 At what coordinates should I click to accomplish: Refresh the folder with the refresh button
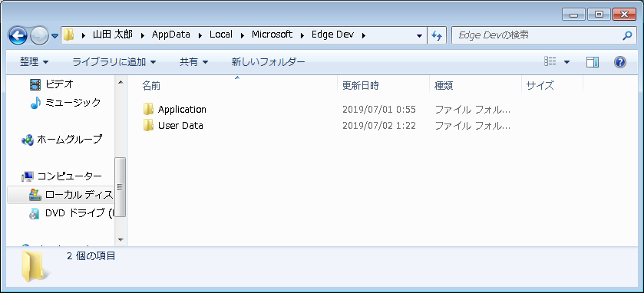pos(437,36)
